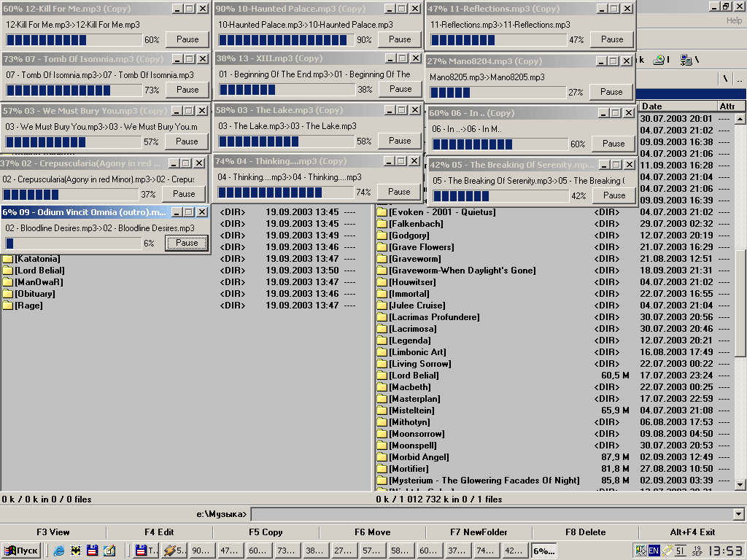Click the folder icon of [Evoken - 2001 - Quietus]
Screen dimensions: 747x560
[382, 212]
